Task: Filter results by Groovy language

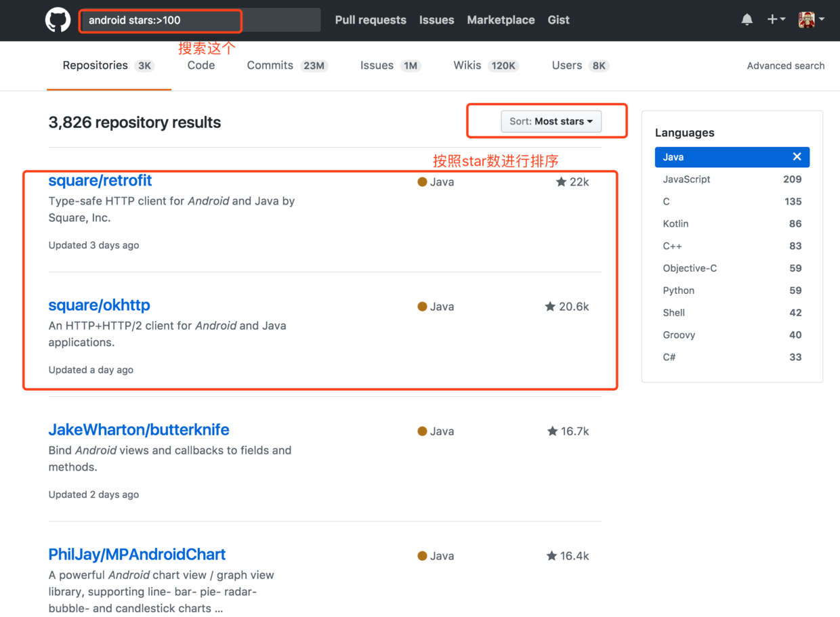Action: tap(732, 335)
